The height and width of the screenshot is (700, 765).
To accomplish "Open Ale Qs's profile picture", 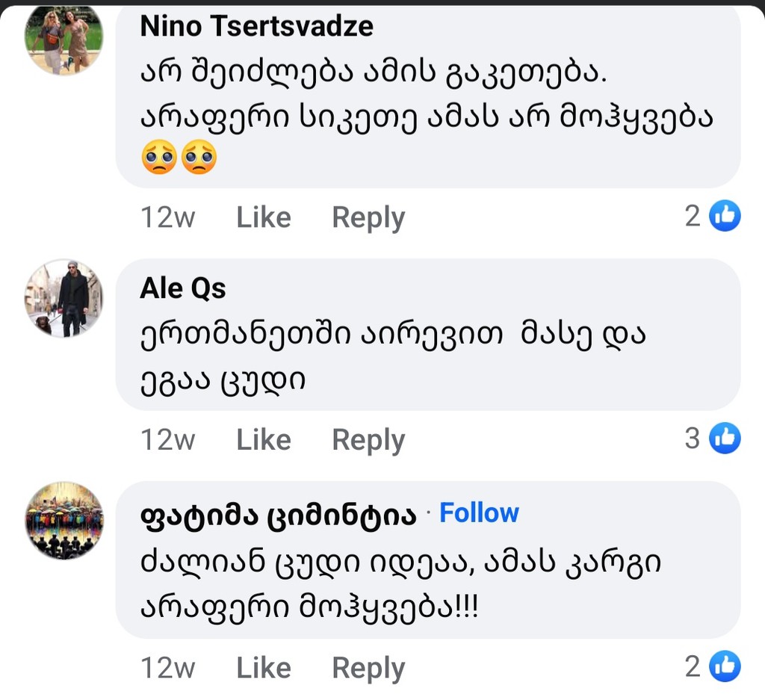I will [x=64, y=298].
